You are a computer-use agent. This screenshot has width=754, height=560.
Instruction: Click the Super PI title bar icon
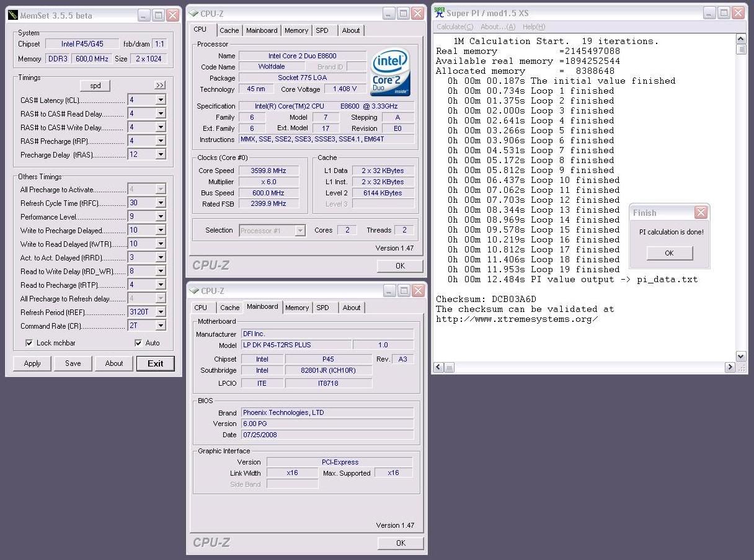tap(439, 12)
